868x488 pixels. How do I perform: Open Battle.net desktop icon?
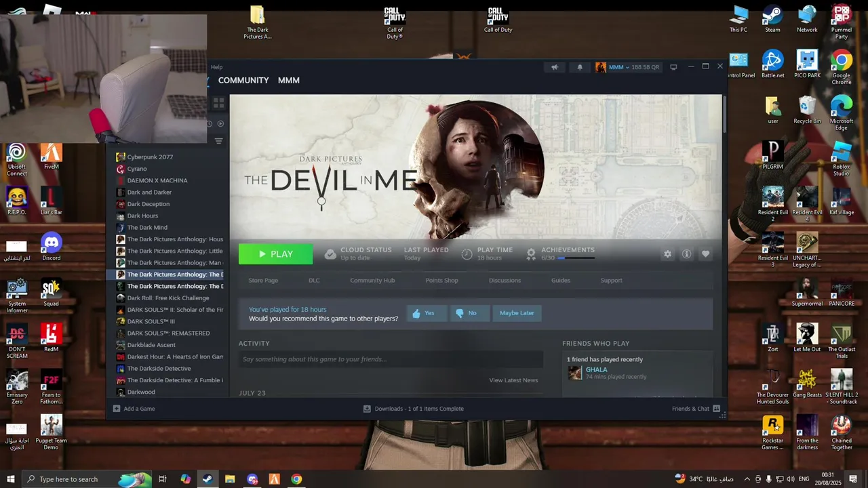772,64
